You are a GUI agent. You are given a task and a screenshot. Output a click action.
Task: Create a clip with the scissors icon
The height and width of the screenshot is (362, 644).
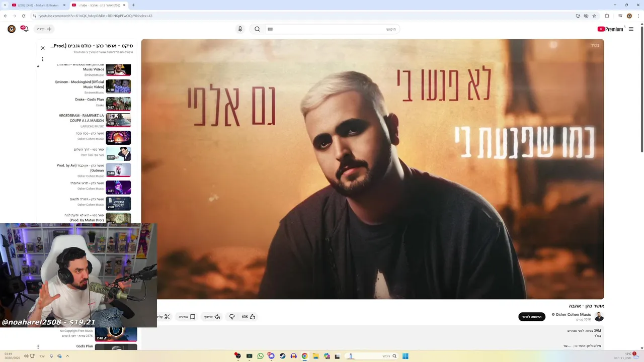pyautogui.click(x=164, y=317)
